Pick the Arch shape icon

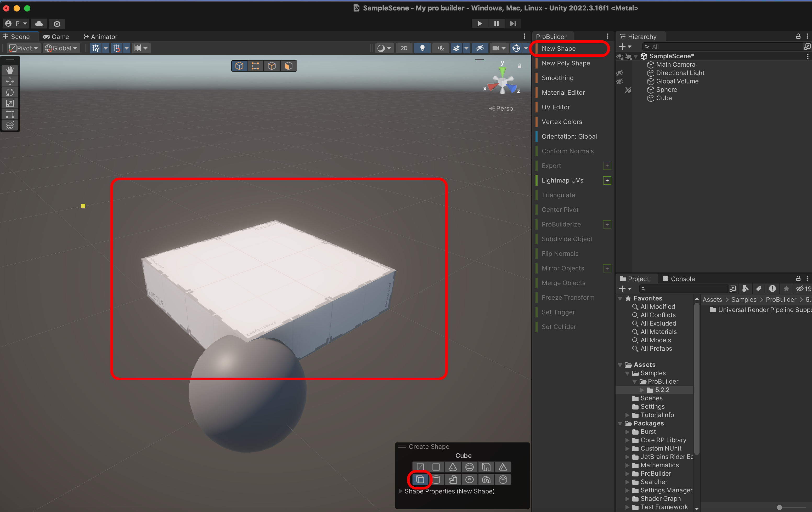[486, 480]
